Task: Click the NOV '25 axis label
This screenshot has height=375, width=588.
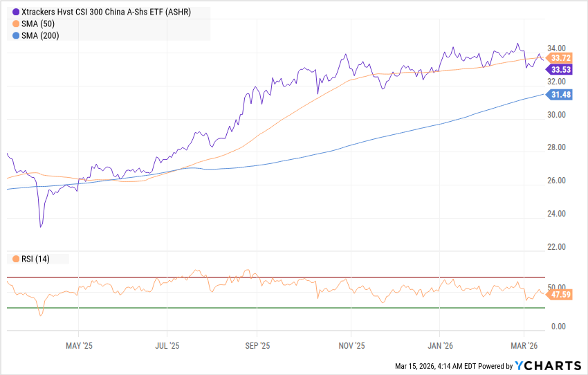Action: click(351, 346)
